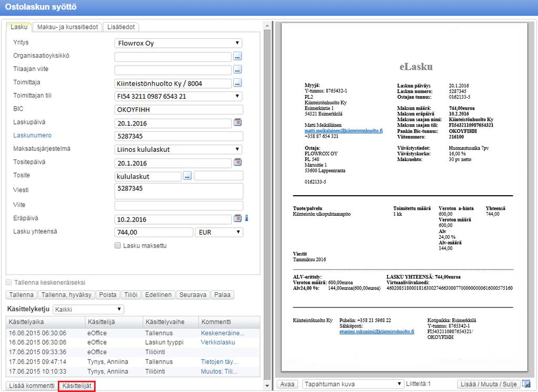Click the eLasku invoice image preview
Image resolution: width=538 pixels, height=392 pixels.
point(404,197)
